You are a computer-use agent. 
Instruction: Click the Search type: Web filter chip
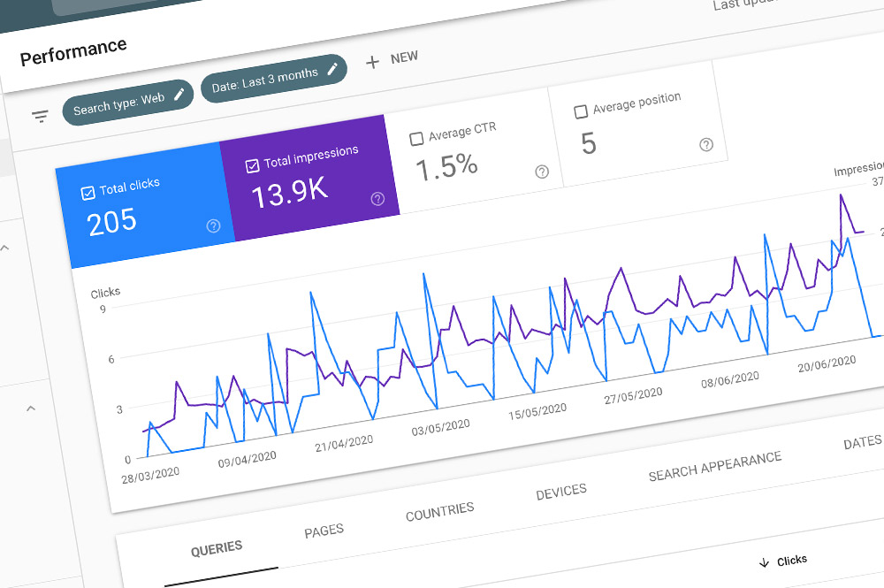[x=128, y=103]
